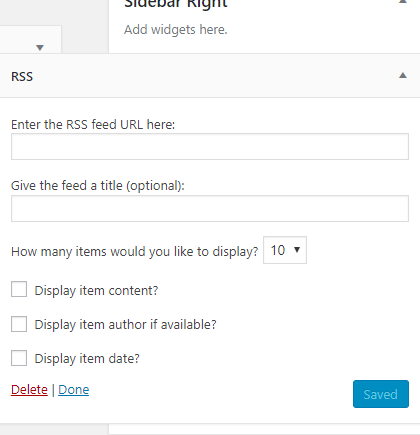Collapse the Sidebar Right panel arrow
This screenshot has height=435, width=420.
click(x=403, y=1)
